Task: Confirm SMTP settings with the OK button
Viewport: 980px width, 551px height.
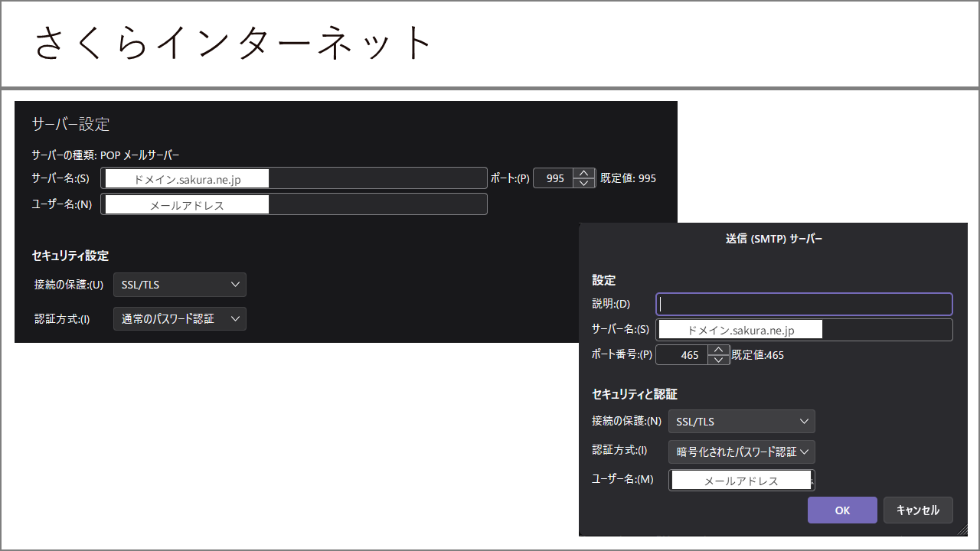Action: 842,510
